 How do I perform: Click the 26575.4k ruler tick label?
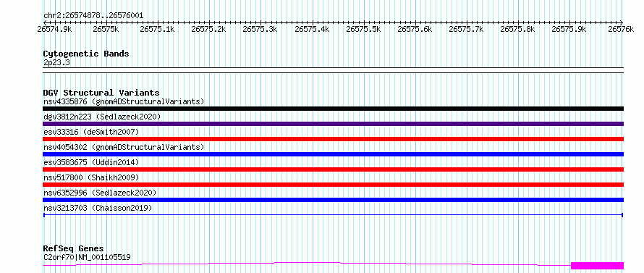312,29
